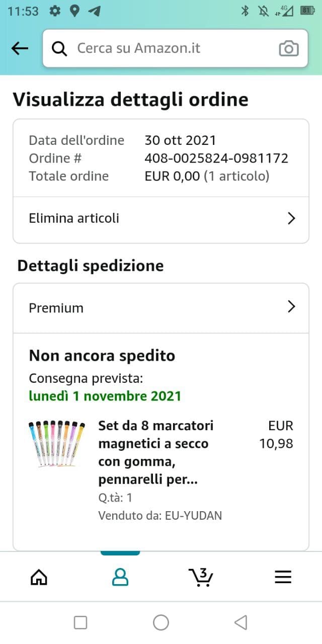Open the account profile tab

click(x=120, y=577)
